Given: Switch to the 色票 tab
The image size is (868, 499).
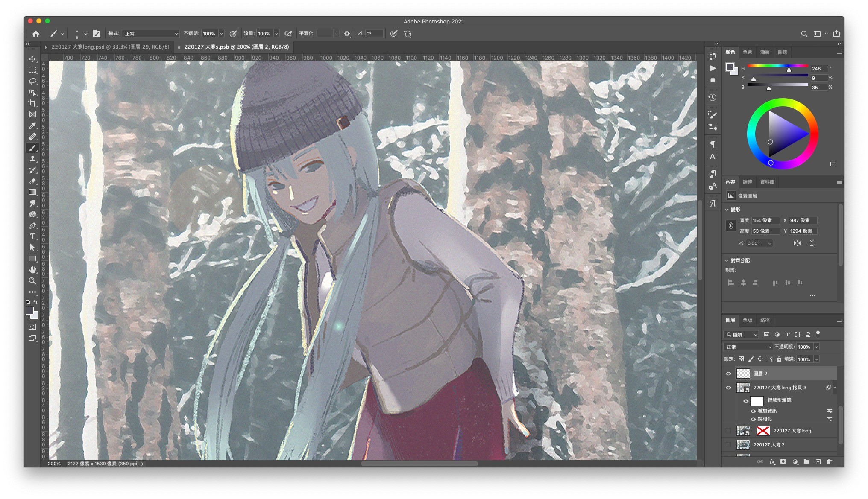Looking at the screenshot, I should pos(747,52).
